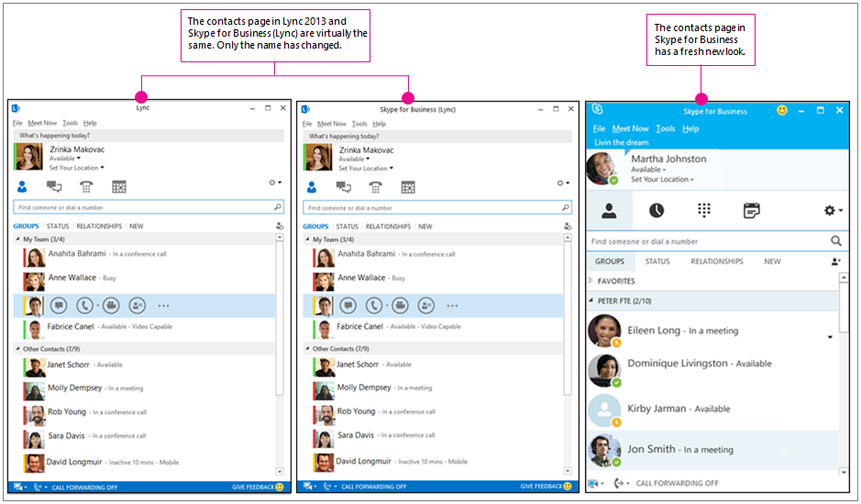
Task: Open Tools menu in Skype for Business (Lync)
Action: (x=359, y=124)
